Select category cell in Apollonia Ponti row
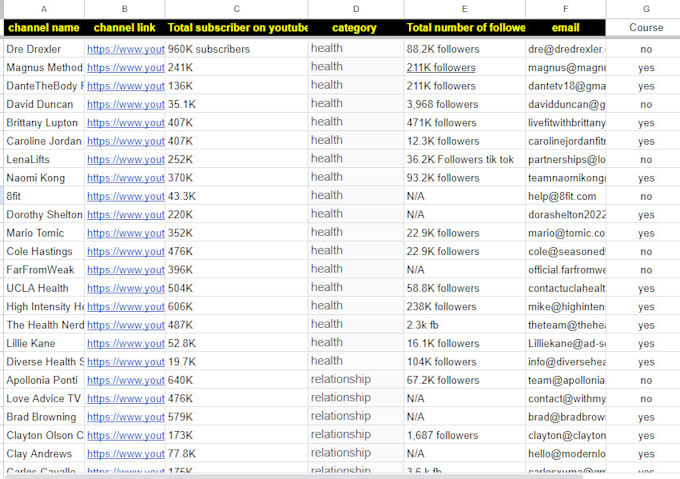The height and width of the screenshot is (479, 680). pos(356,380)
